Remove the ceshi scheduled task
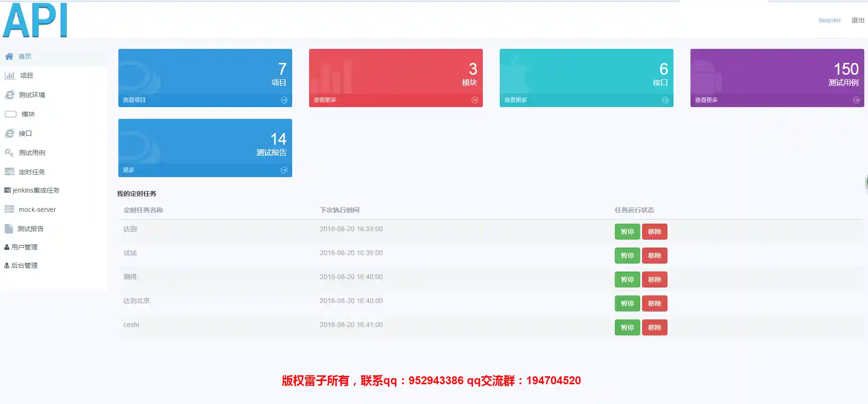This screenshot has height=404, width=868. (655, 327)
